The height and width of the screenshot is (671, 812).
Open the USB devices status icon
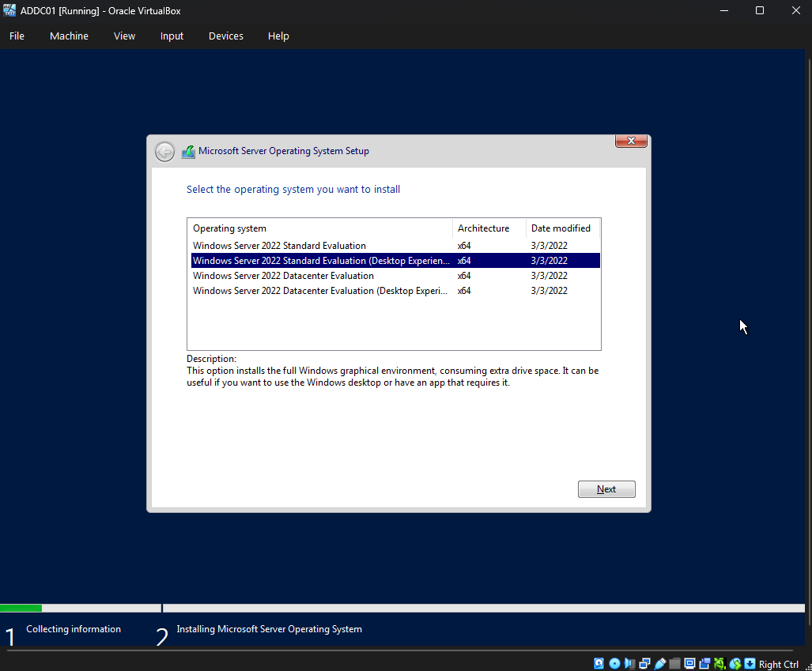(x=659, y=662)
